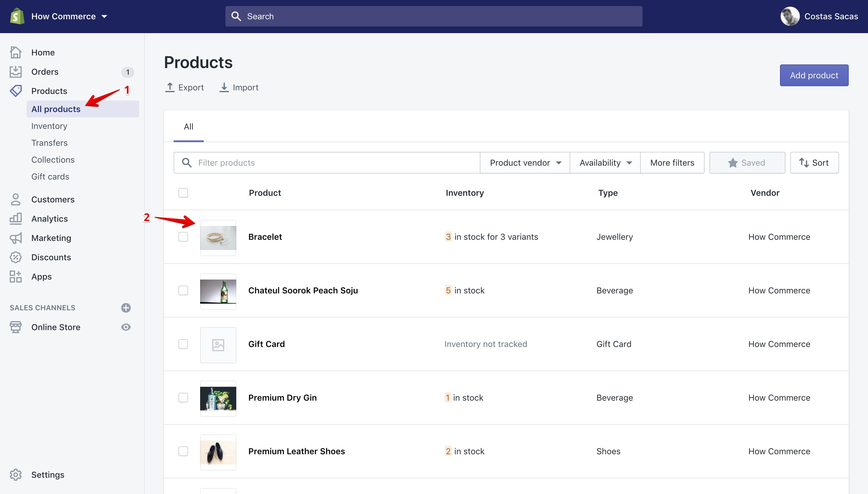Screen dimensions: 868x494
Task: Add a sales channel with plus icon
Action: click(126, 308)
